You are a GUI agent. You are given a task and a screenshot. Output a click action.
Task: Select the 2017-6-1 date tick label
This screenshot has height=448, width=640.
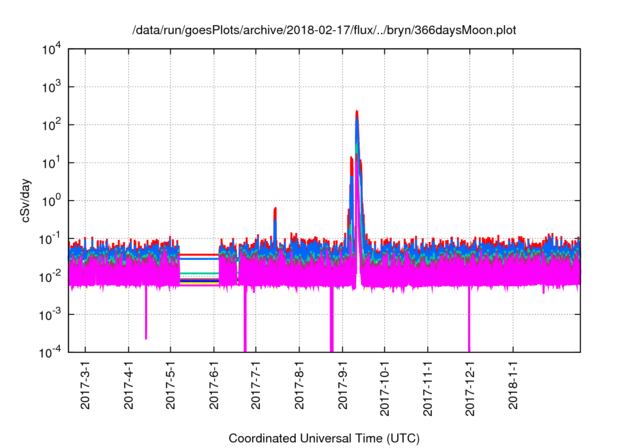click(x=214, y=389)
